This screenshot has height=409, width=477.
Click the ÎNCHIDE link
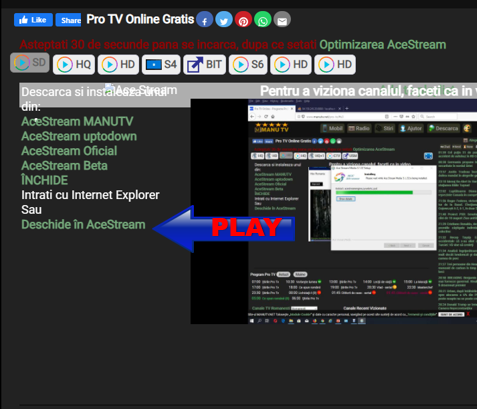pos(45,180)
